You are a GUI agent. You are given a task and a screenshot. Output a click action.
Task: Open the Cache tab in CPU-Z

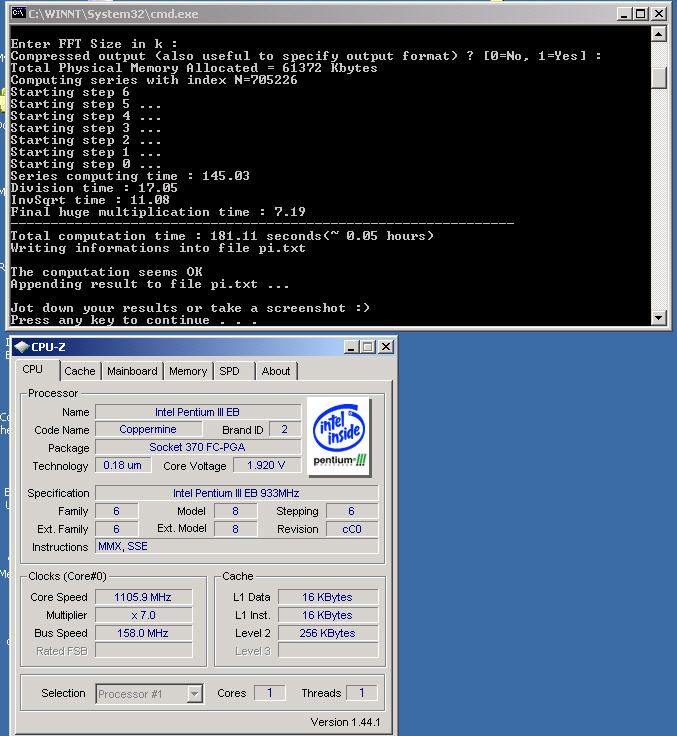(79, 371)
